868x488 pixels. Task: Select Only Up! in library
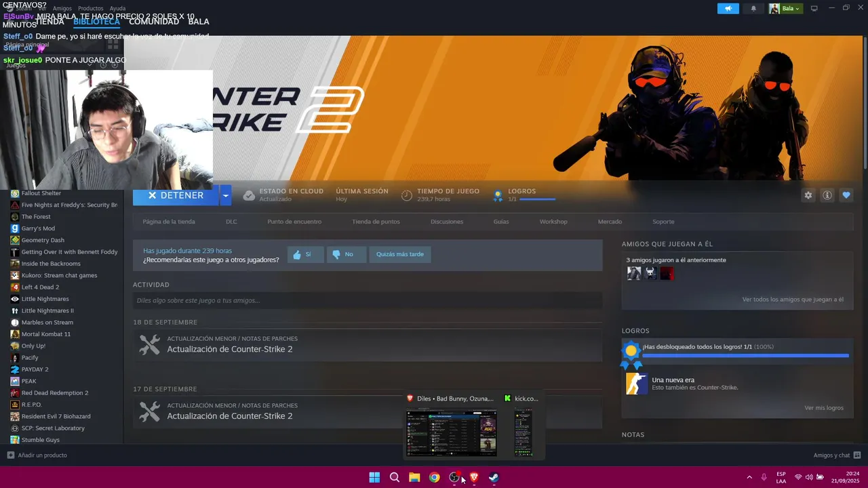pyautogui.click(x=33, y=346)
